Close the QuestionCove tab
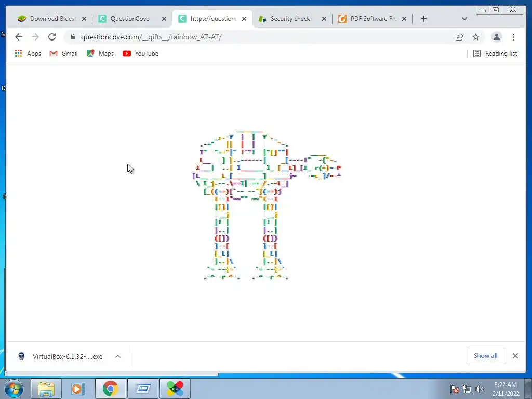Screen dimensions: 532x399 coord(164,19)
